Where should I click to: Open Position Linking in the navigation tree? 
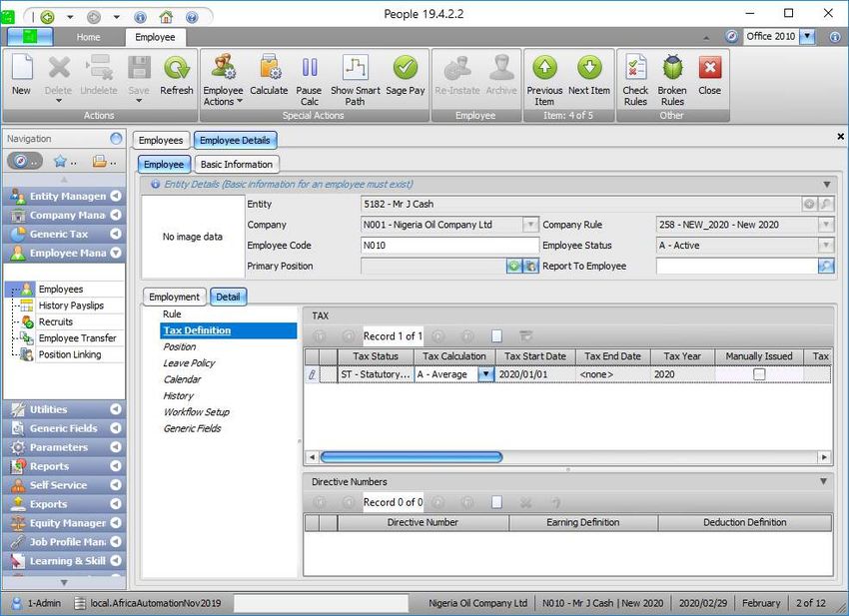click(70, 354)
